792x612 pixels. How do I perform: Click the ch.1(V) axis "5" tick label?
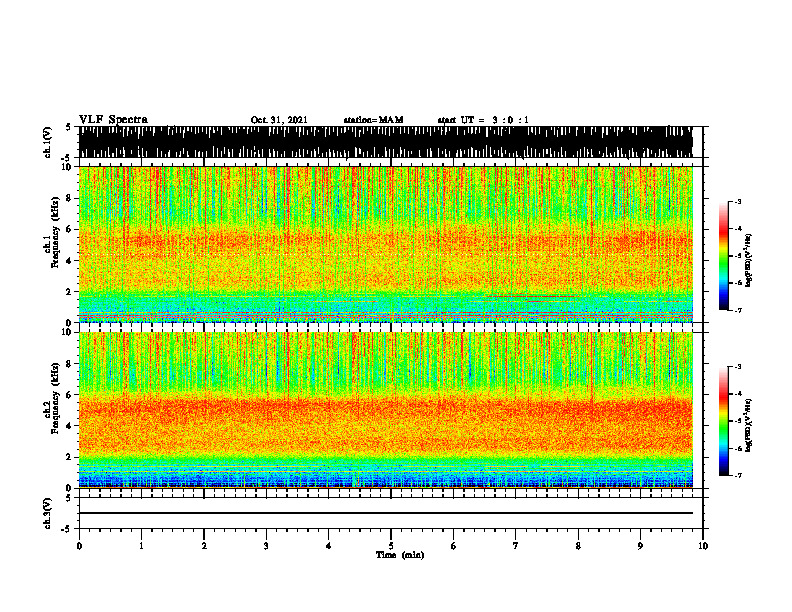[x=69, y=127]
